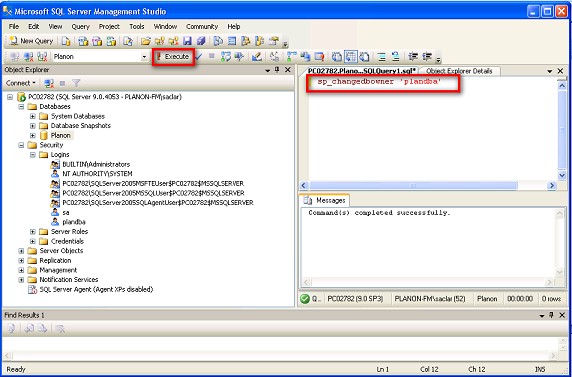Click into the query editor text

pos(379,82)
